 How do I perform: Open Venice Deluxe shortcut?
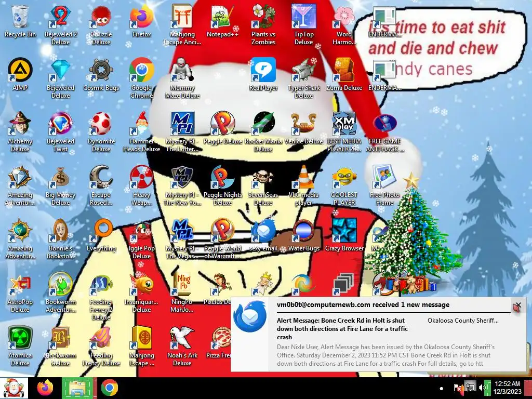pyautogui.click(x=303, y=128)
